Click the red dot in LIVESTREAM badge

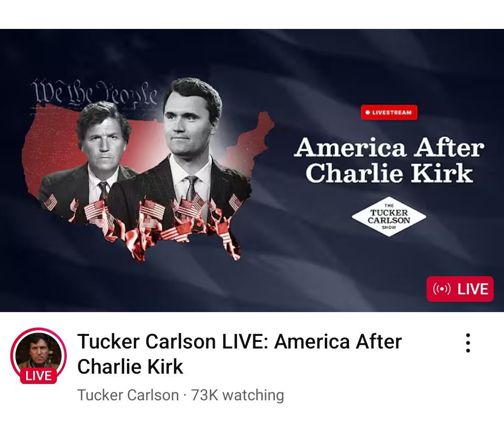tap(368, 112)
